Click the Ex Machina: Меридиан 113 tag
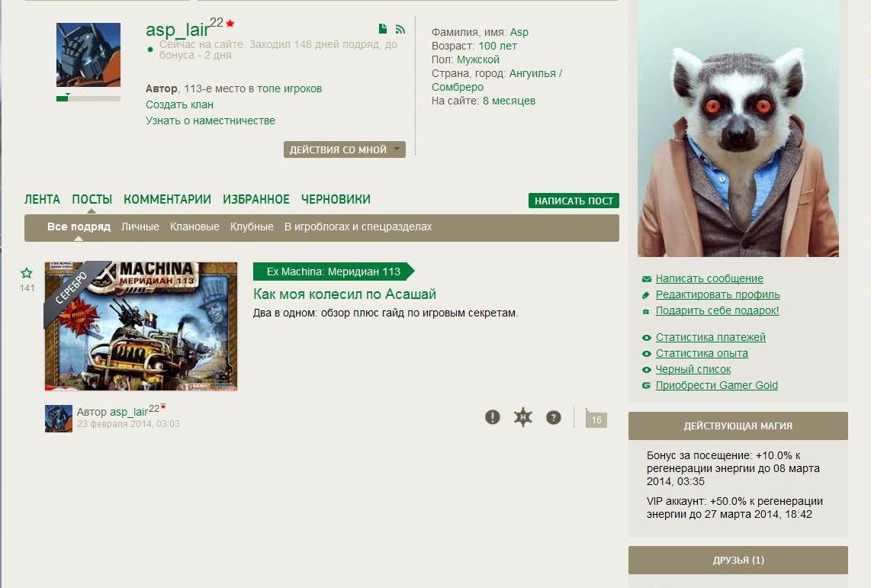 [333, 272]
